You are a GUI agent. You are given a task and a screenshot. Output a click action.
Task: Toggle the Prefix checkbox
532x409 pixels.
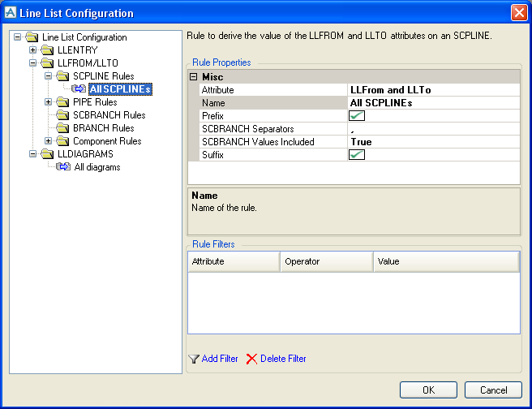pos(357,116)
